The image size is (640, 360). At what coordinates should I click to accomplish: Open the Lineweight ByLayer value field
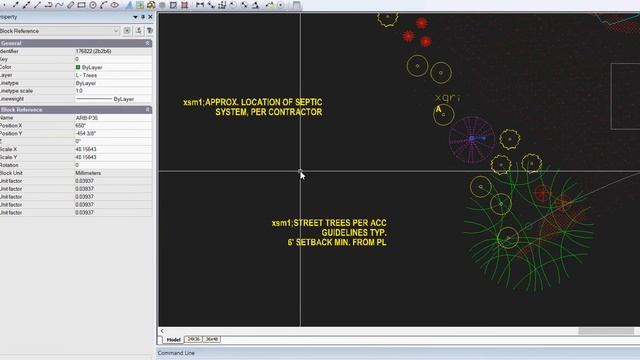[113, 99]
